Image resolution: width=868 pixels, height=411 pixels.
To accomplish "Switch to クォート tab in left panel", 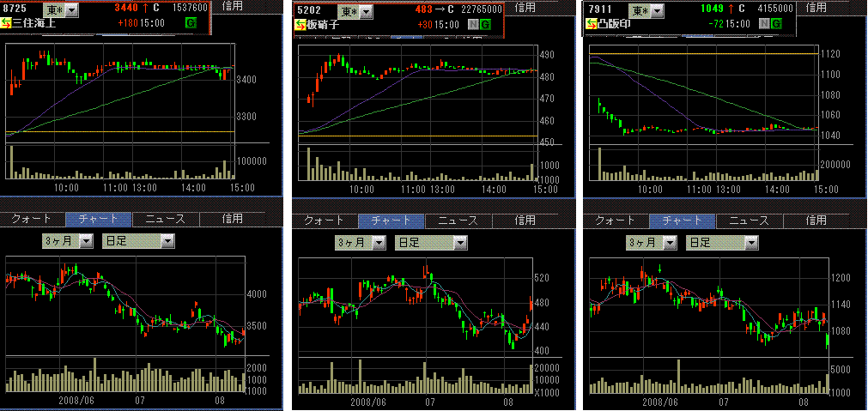I will 32,219.
